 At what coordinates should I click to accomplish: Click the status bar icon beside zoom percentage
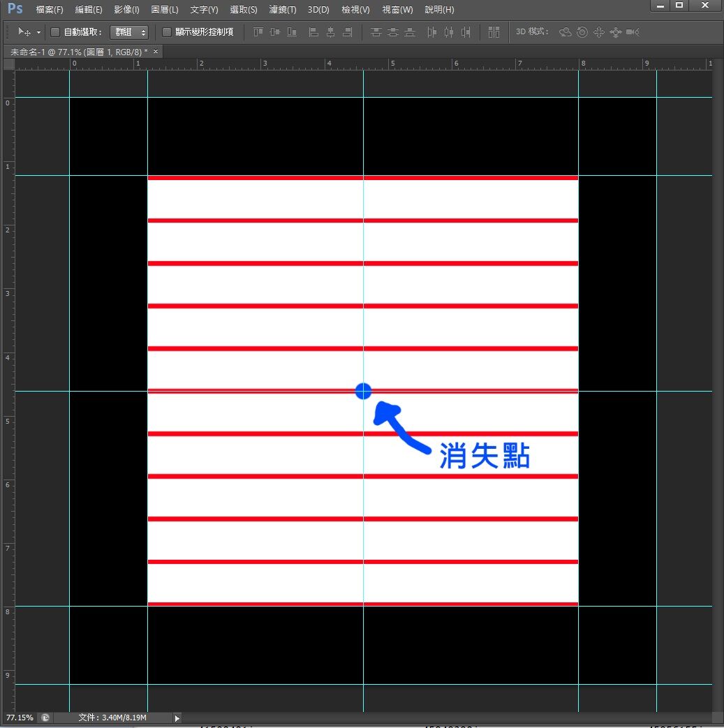pos(45,718)
